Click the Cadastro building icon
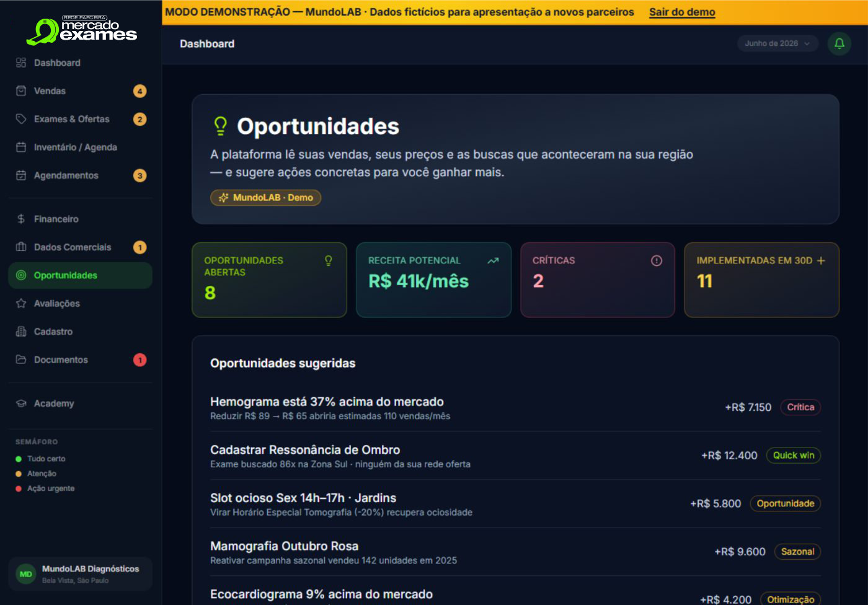This screenshot has height=605, width=868. 21,332
